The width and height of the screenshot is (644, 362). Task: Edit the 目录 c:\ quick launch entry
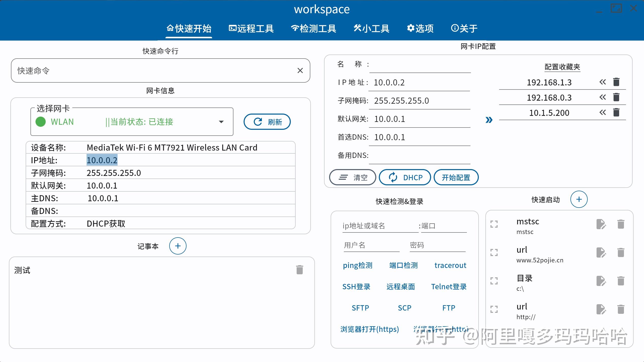tap(601, 281)
